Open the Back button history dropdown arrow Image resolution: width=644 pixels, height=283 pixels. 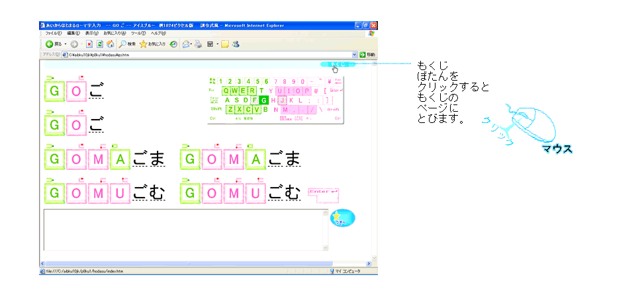click(65, 44)
